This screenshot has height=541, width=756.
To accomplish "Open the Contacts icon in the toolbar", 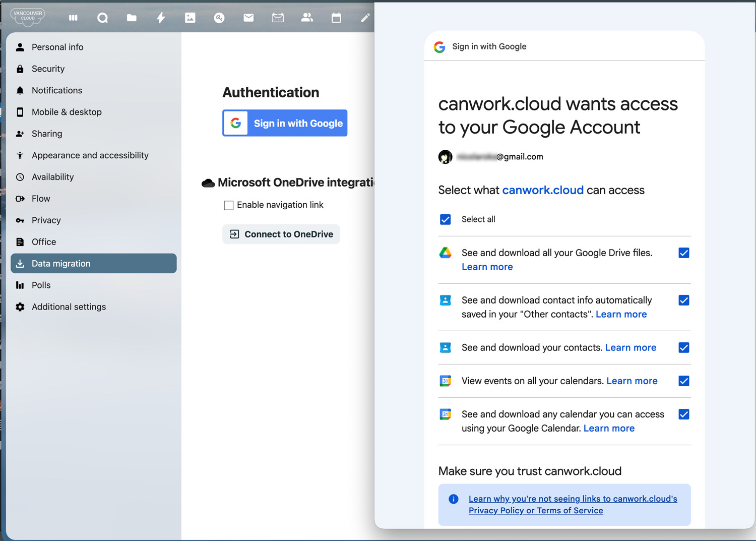I will [x=307, y=18].
